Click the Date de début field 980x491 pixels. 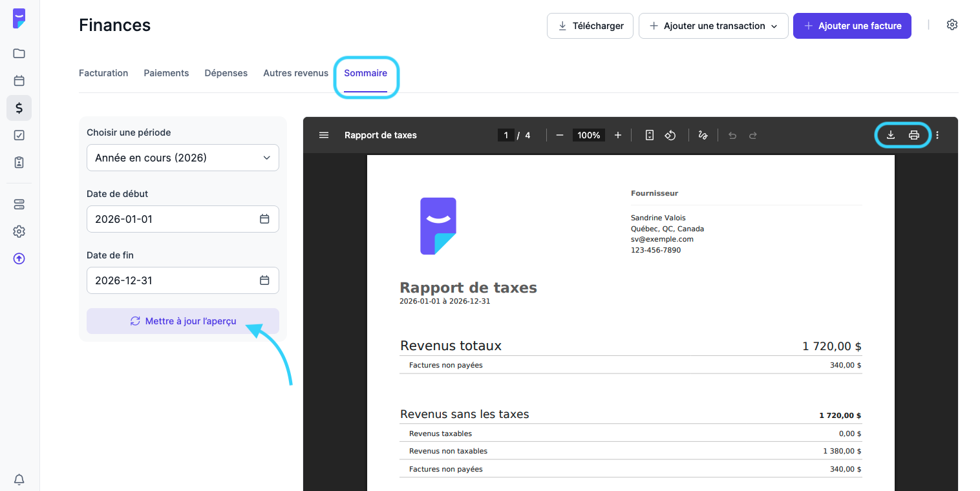171,219
